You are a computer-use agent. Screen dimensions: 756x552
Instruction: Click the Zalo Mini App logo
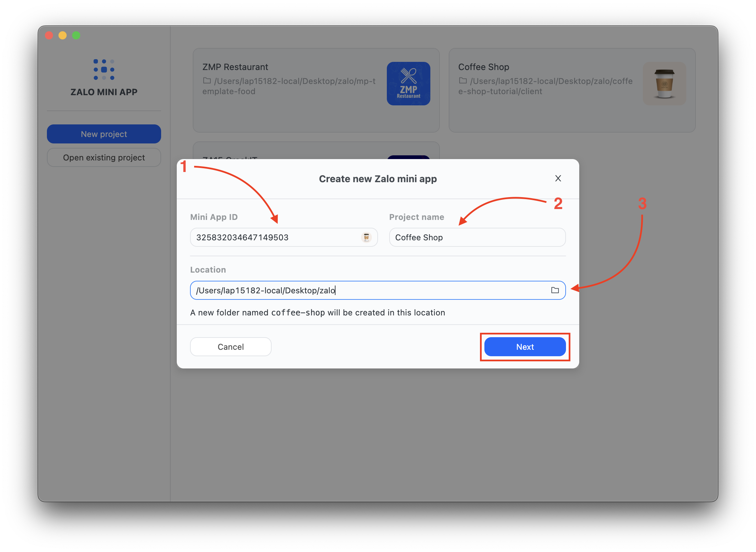104,70
